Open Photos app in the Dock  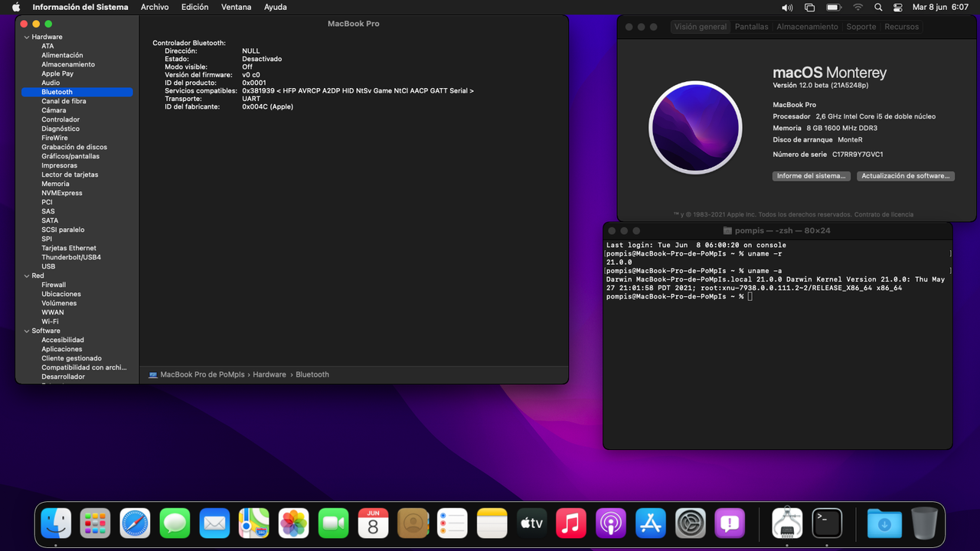click(294, 523)
